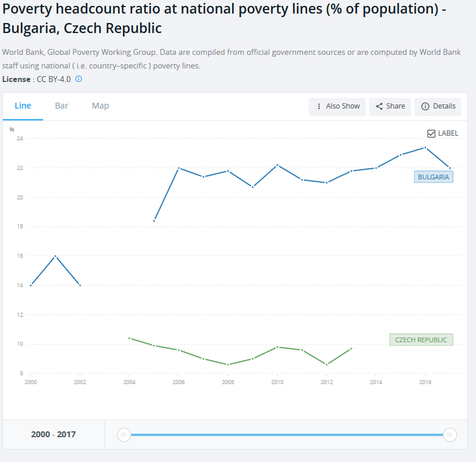Click the Bulgaria series label

tap(433, 176)
